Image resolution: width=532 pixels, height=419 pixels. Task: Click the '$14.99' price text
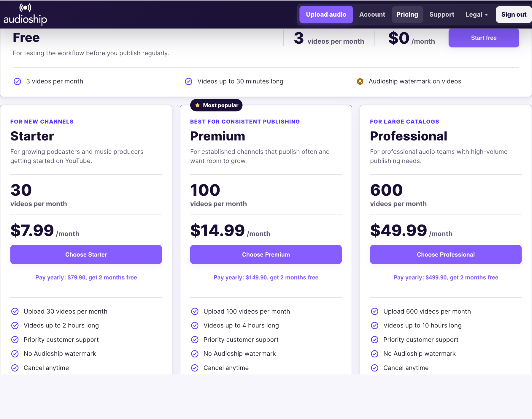click(x=217, y=230)
